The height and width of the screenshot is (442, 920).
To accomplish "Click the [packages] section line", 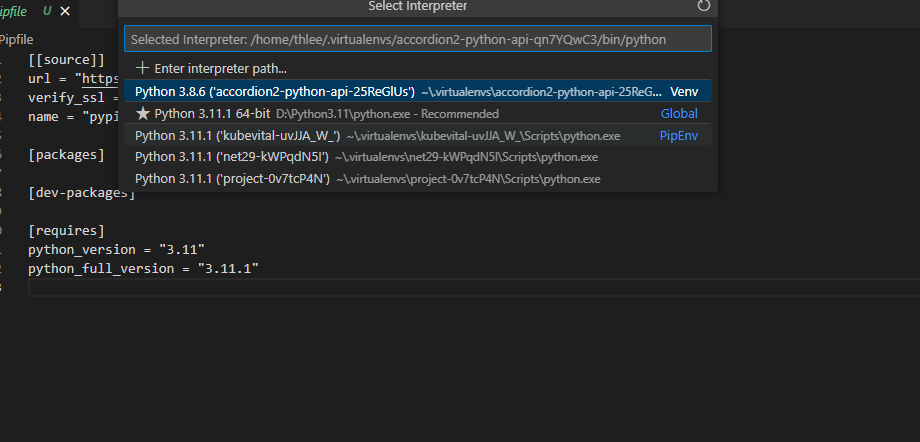I will click(x=66, y=154).
